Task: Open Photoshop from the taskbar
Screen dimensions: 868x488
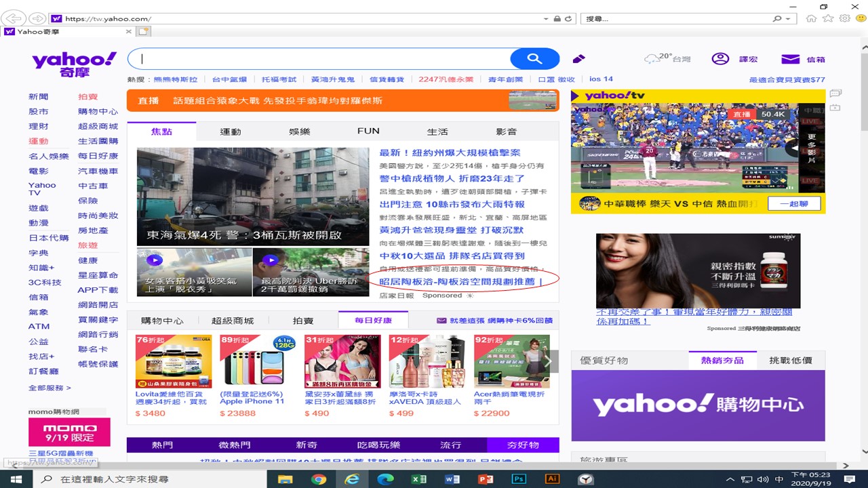Action: pos(519,479)
